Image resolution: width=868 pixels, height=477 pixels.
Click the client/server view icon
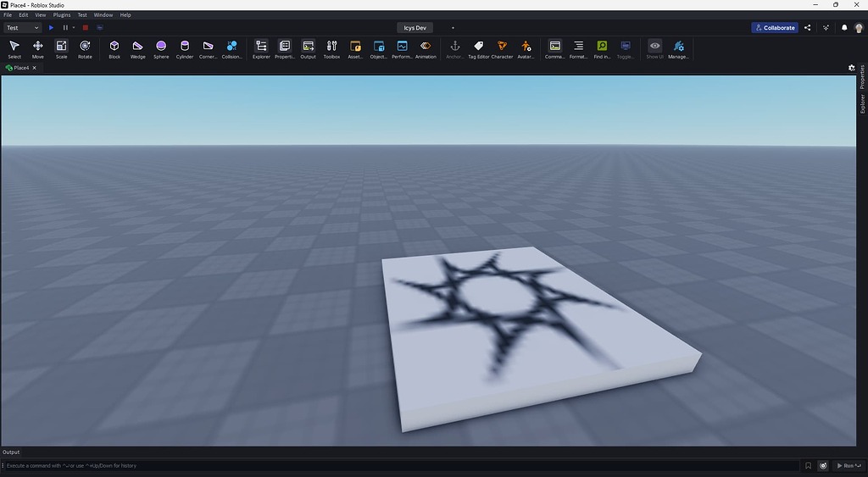click(x=100, y=28)
